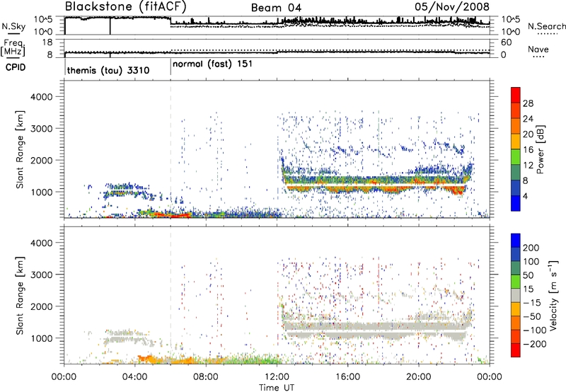The height and width of the screenshot is (392, 566).
Task: Click the "60" Nave axis tick label
Action: [x=506, y=42]
